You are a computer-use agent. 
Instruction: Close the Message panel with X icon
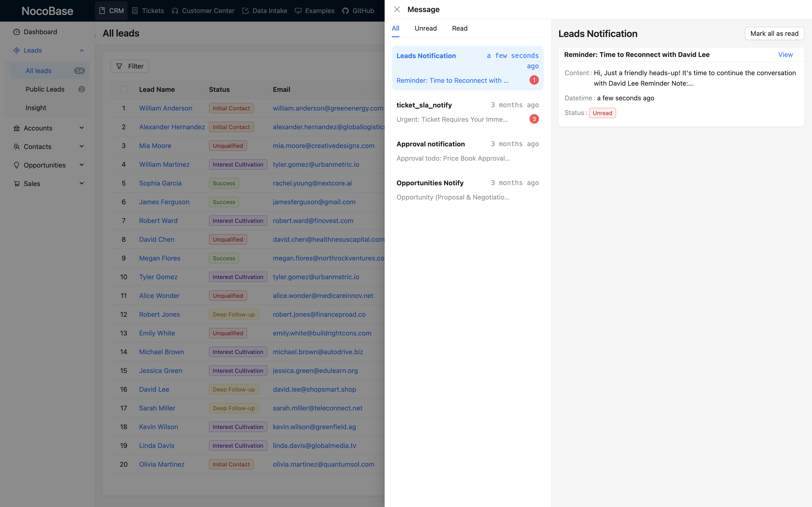(397, 9)
